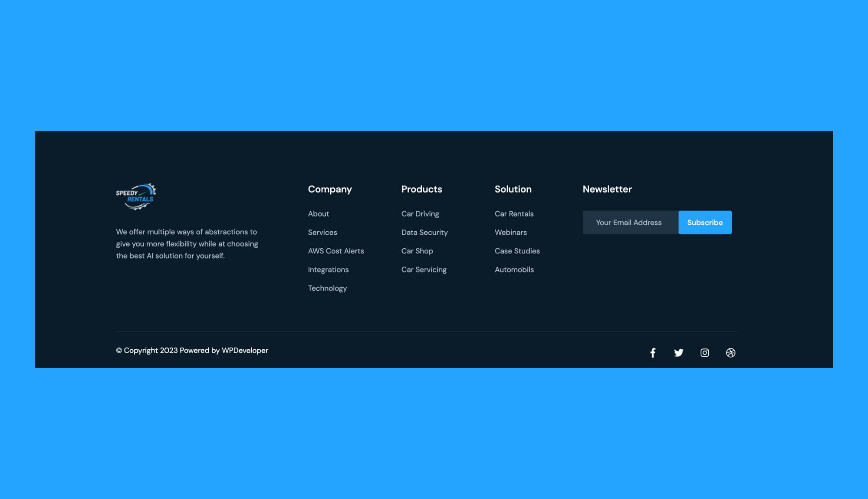Open Car Driving under Products
The image size is (868, 499).
coord(420,213)
